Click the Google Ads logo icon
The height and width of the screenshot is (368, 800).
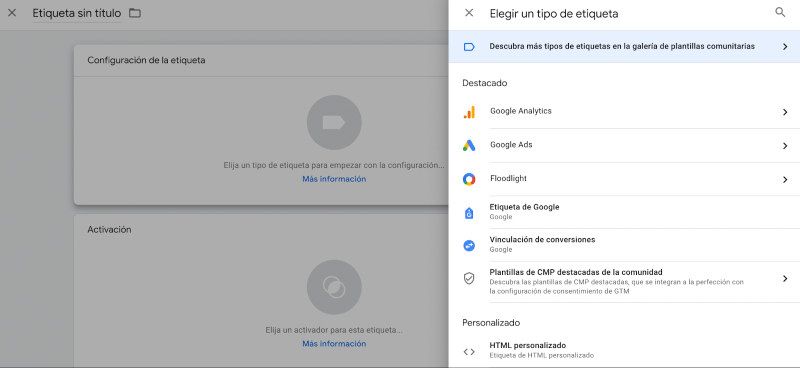(469, 146)
